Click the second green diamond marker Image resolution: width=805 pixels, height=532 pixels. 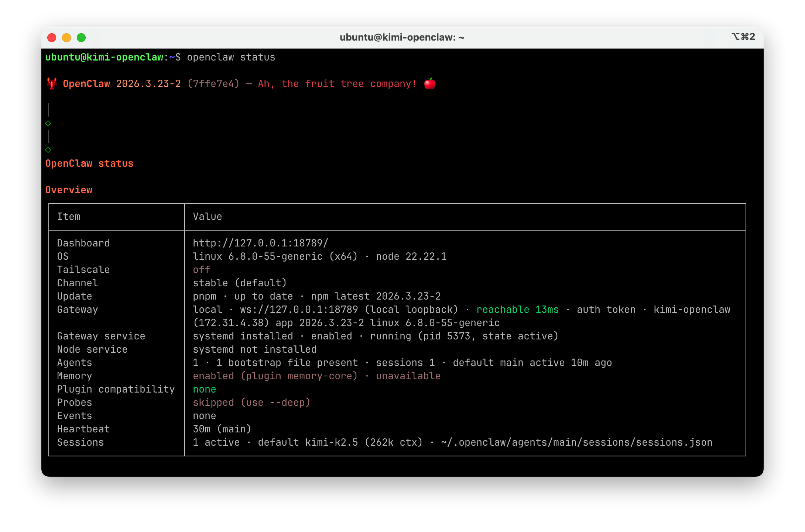coord(48,150)
